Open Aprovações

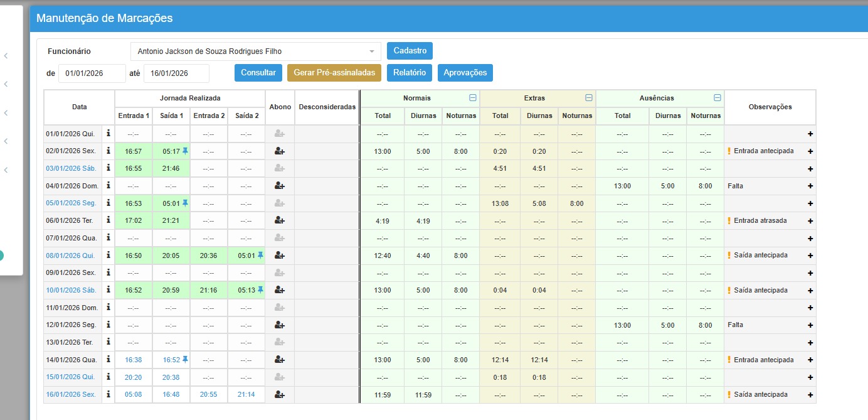tap(465, 73)
